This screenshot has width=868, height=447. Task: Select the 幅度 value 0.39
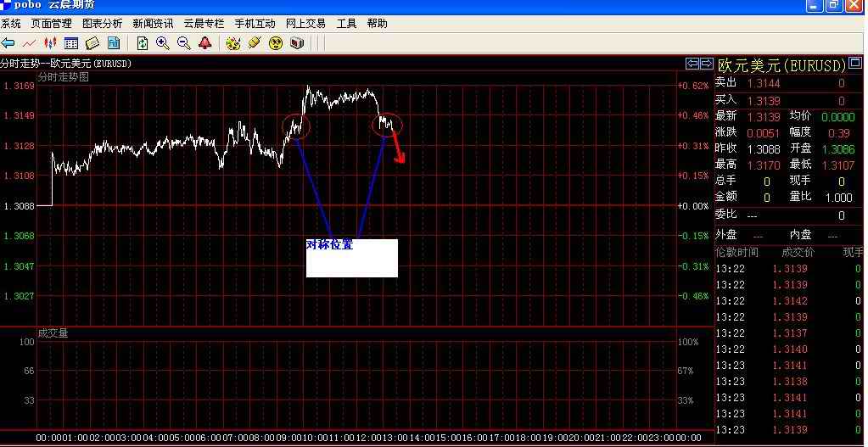pyautogui.click(x=839, y=133)
